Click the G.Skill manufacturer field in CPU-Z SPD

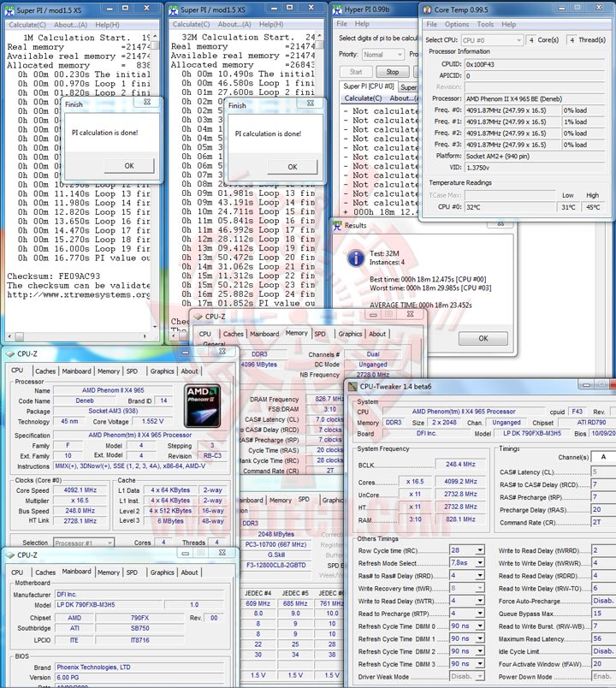(276, 555)
